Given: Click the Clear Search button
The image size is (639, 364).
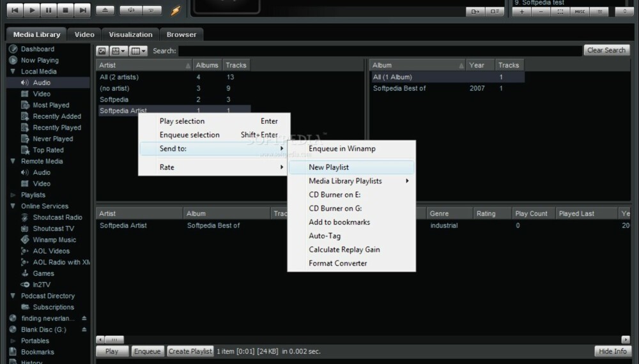Looking at the screenshot, I should coord(606,50).
